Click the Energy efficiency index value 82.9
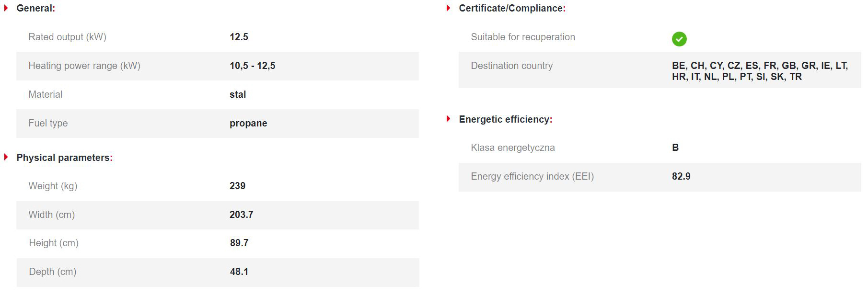 (x=681, y=176)
